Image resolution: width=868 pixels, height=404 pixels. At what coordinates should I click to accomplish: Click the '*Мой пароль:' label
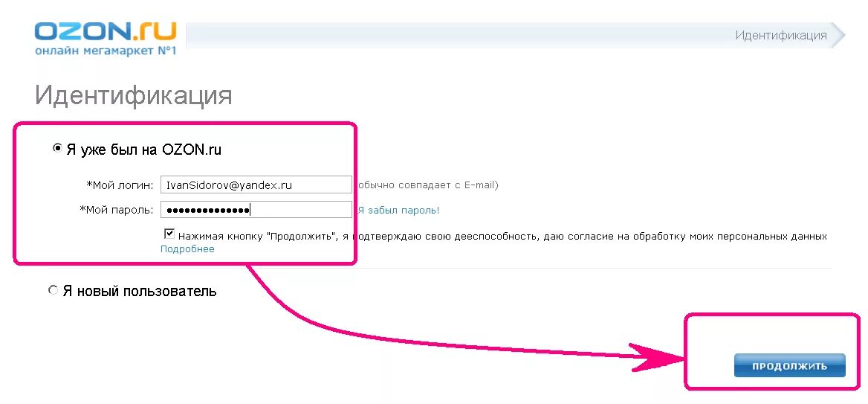[x=116, y=210]
